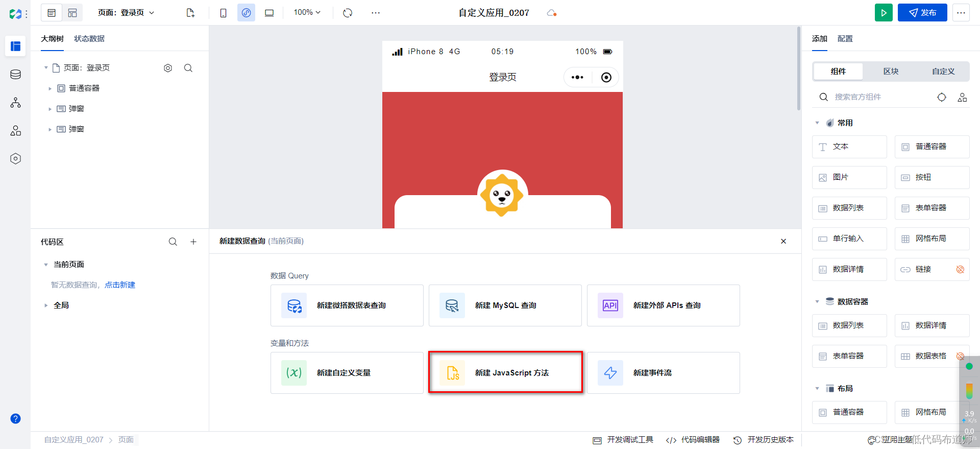Click the 点击新建 link
Screen dimensions: 980x449
pyautogui.click(x=120, y=285)
